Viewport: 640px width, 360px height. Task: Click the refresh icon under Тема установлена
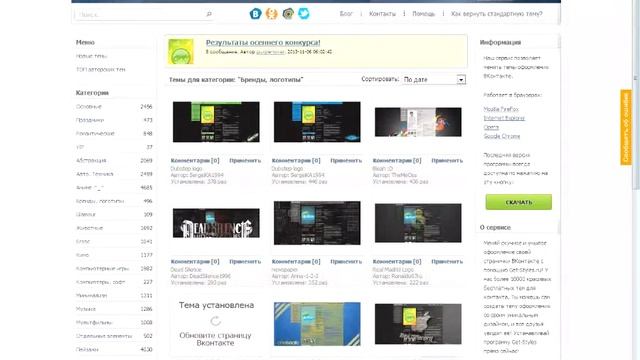coord(216,321)
